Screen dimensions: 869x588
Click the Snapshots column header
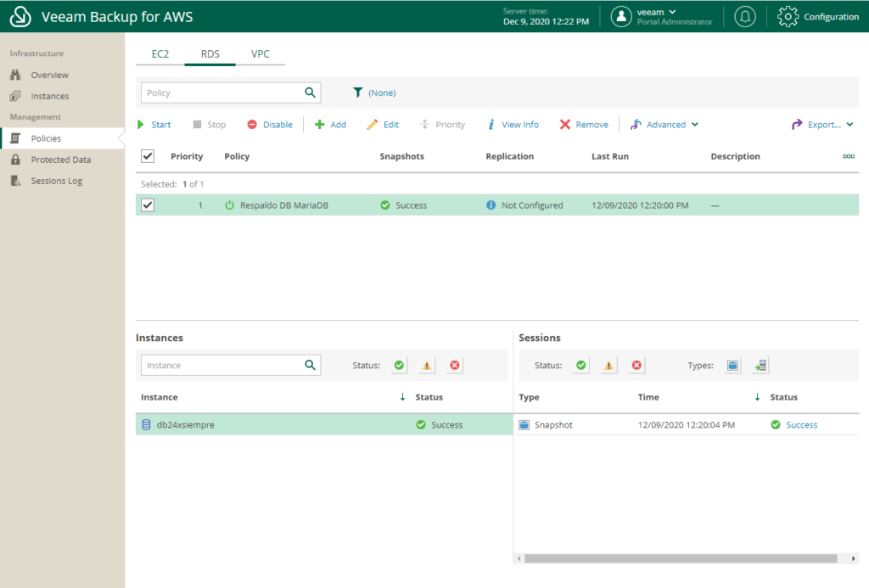[x=401, y=156]
